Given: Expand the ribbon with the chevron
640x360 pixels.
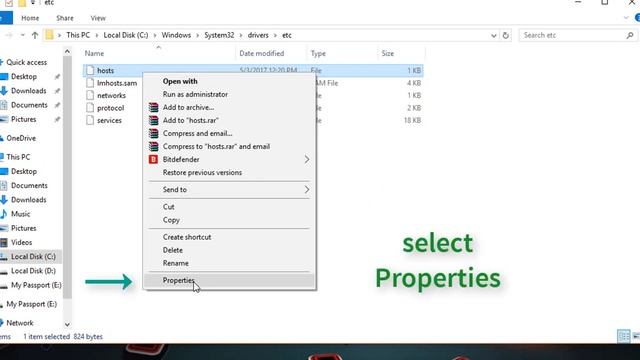Looking at the screenshot, I should [626, 18].
